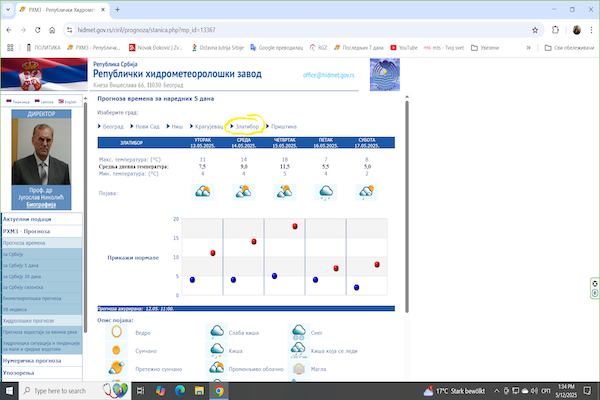Expand the Упозорења sidebar section
This screenshot has width=600, height=400.
tap(22, 372)
